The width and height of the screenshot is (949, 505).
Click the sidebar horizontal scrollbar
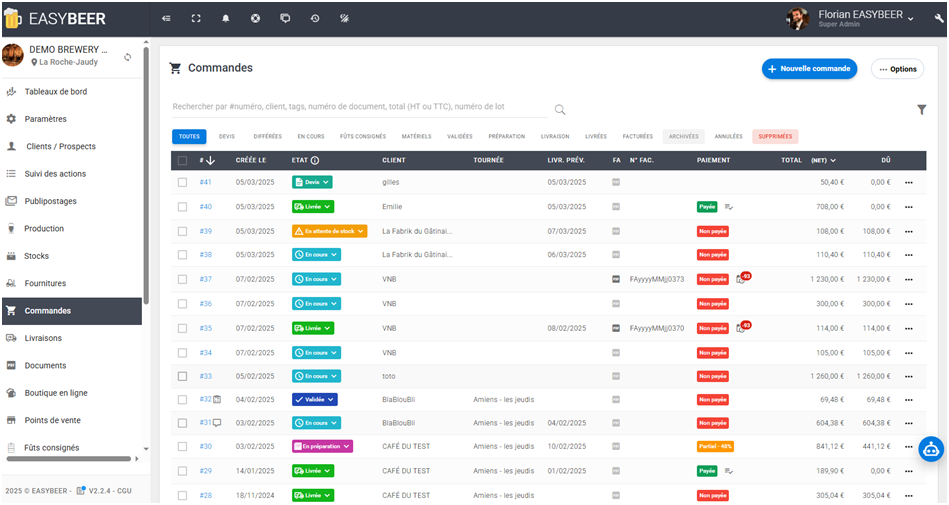pos(68,459)
